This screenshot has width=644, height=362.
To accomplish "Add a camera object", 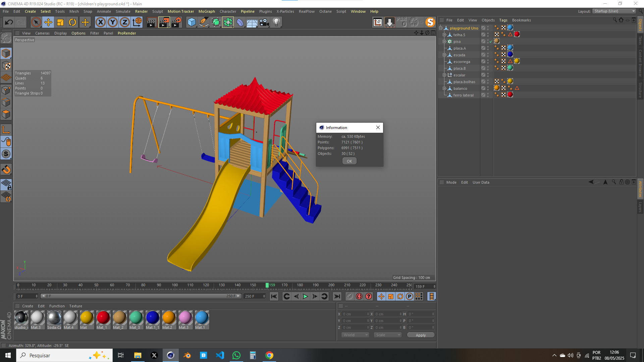I will [264, 22].
